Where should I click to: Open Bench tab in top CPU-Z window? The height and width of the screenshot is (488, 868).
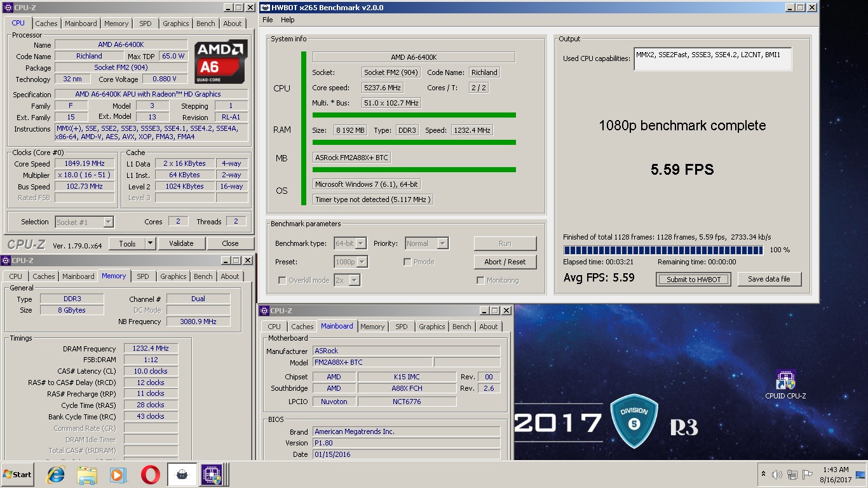(x=206, y=24)
